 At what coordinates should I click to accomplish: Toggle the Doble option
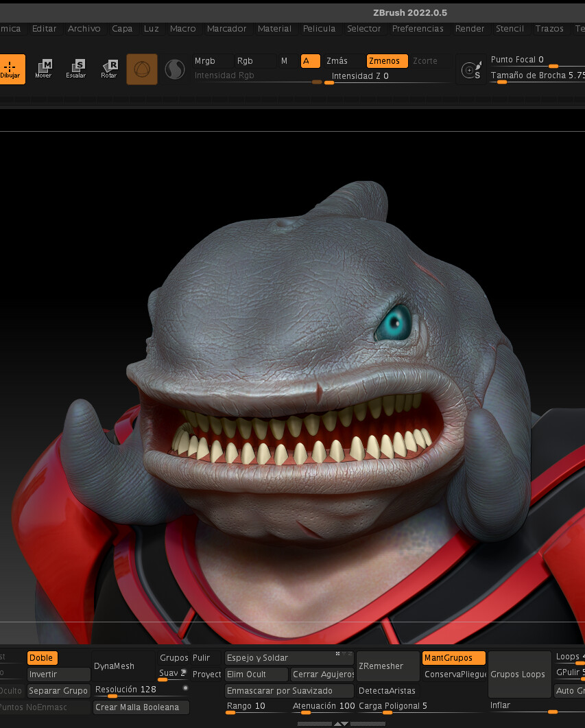click(43, 657)
